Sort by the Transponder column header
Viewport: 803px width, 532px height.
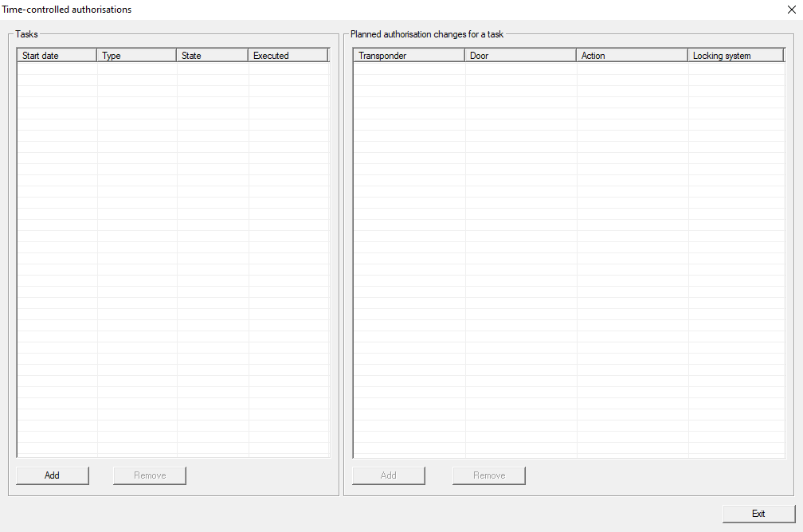(x=409, y=56)
